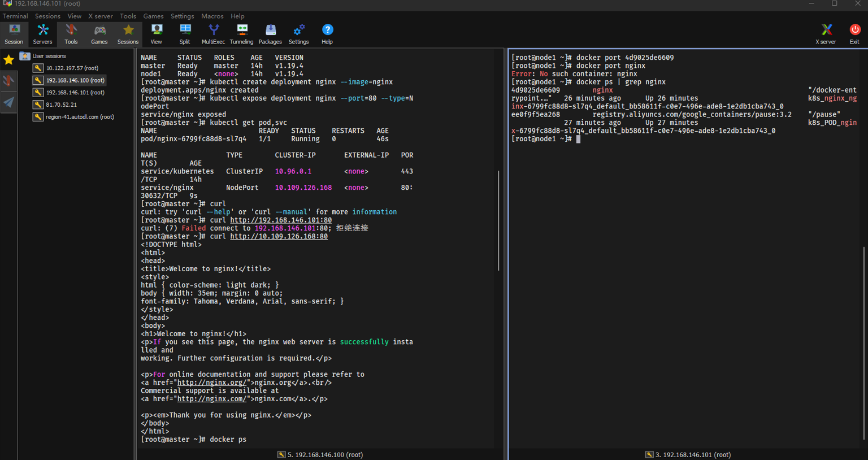Click the Split terminal toolbar icon
This screenshot has width=868, height=460.
(185, 34)
